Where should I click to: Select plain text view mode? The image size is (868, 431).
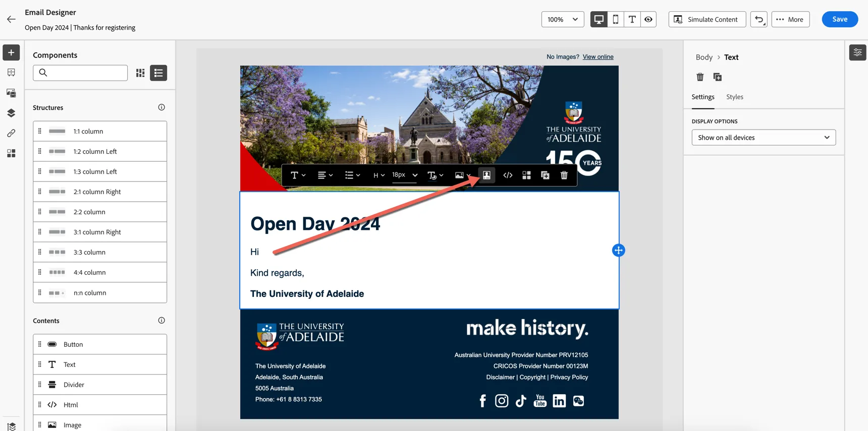pyautogui.click(x=632, y=19)
